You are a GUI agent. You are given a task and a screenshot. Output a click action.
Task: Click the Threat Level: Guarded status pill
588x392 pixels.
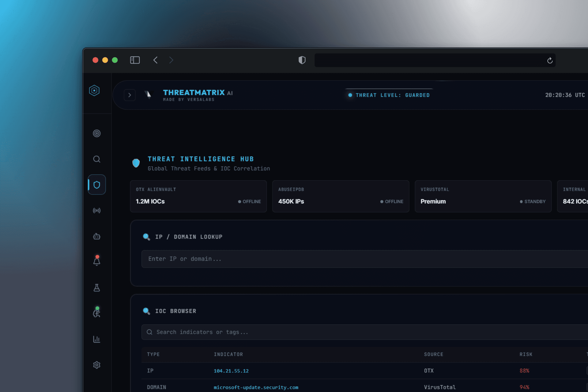click(x=389, y=95)
